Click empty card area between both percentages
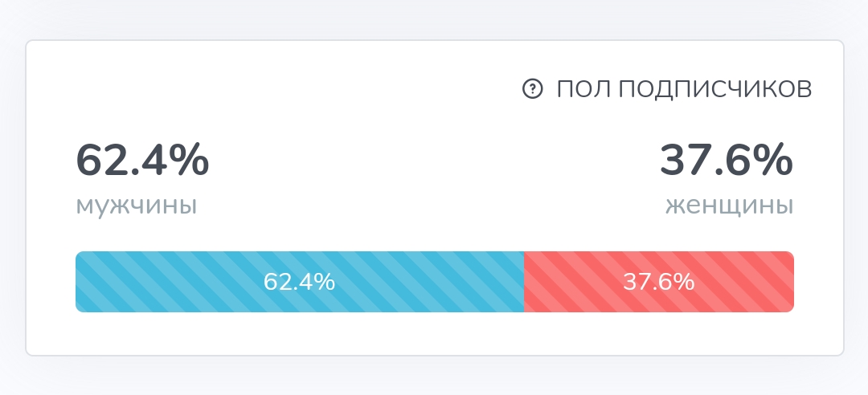Image resolution: width=868 pixels, height=395 pixels. coord(435,172)
